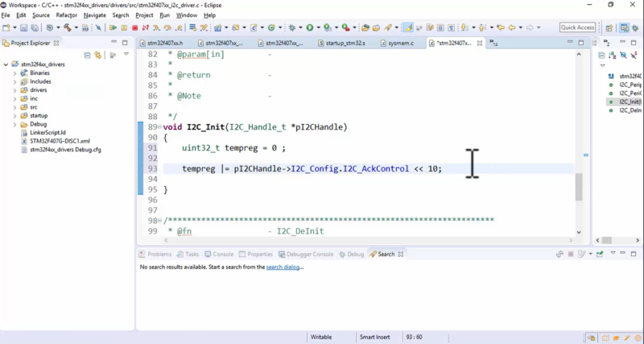Viewport: 644px width, 344px height.
Task: Open the Debugger Console tab
Action: click(306, 254)
